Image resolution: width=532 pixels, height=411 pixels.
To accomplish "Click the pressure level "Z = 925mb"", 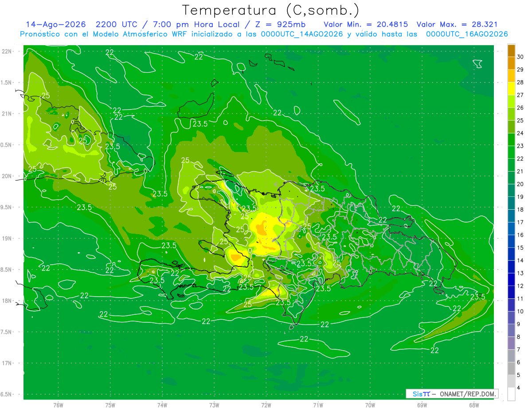I will [279, 24].
